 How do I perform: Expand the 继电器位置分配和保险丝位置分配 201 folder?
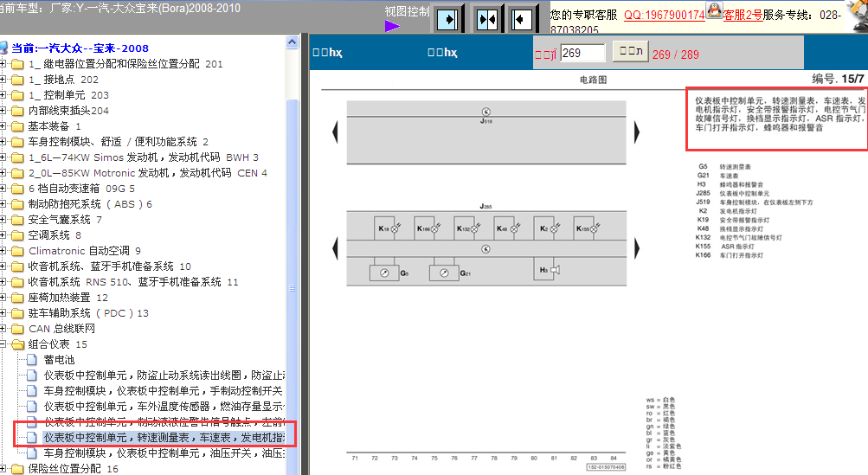[x=3, y=64]
